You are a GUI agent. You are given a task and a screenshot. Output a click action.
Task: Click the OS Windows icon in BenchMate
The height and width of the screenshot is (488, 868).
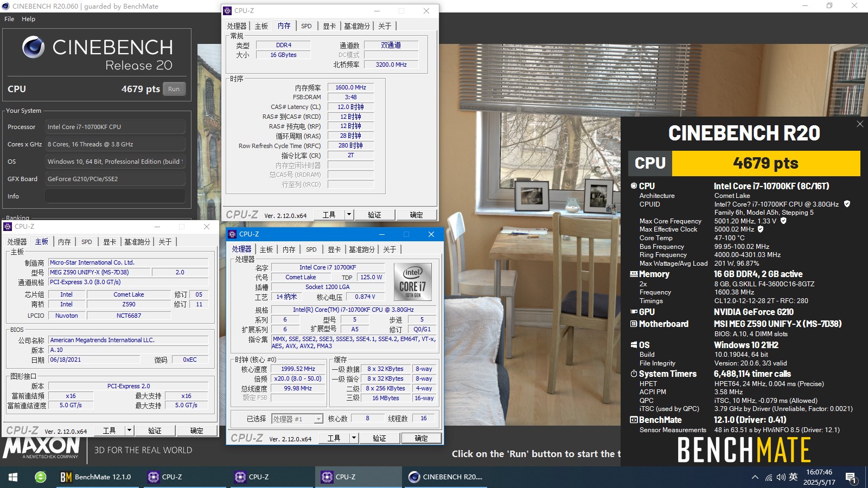click(634, 345)
